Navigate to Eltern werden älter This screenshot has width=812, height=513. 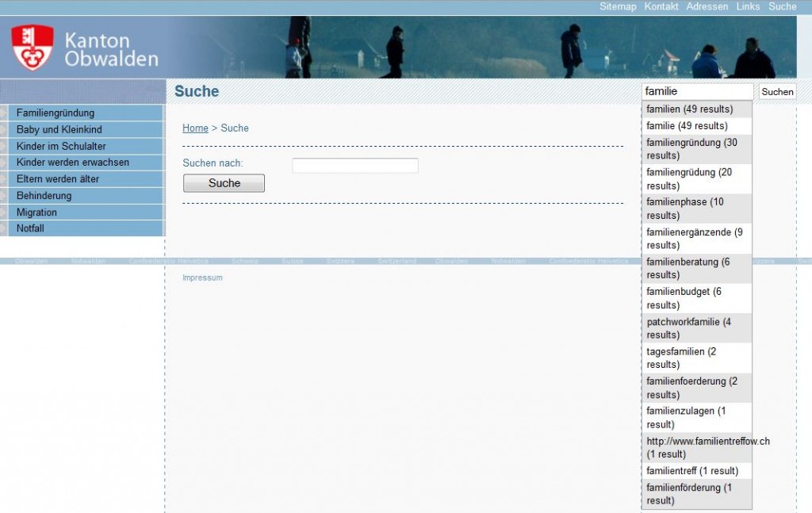(x=58, y=179)
